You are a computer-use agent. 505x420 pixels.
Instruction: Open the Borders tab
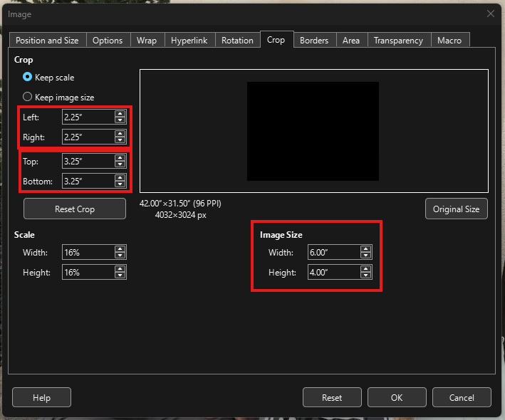tap(314, 41)
